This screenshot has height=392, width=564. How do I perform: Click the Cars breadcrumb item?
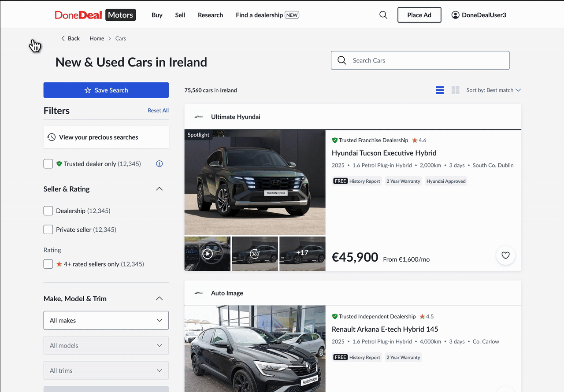pyautogui.click(x=121, y=38)
